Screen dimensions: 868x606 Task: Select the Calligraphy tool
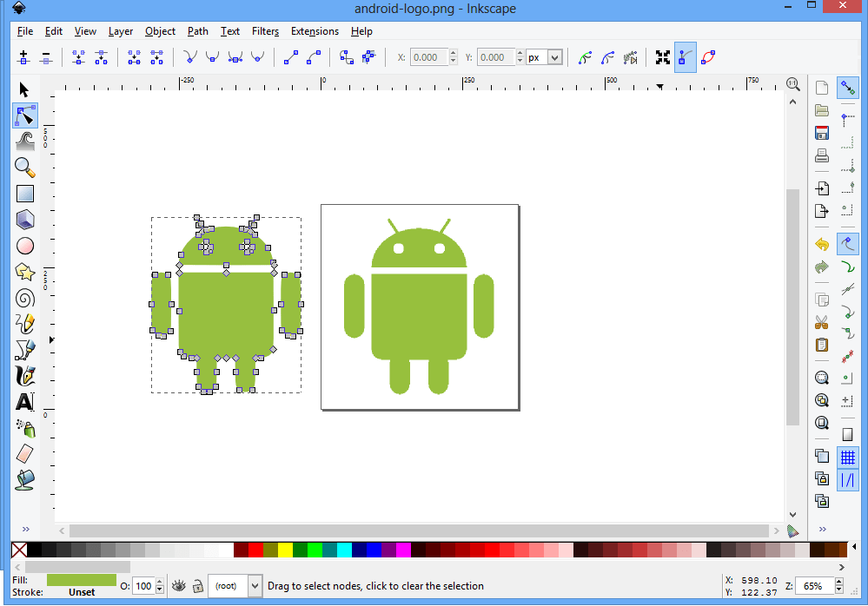25,376
